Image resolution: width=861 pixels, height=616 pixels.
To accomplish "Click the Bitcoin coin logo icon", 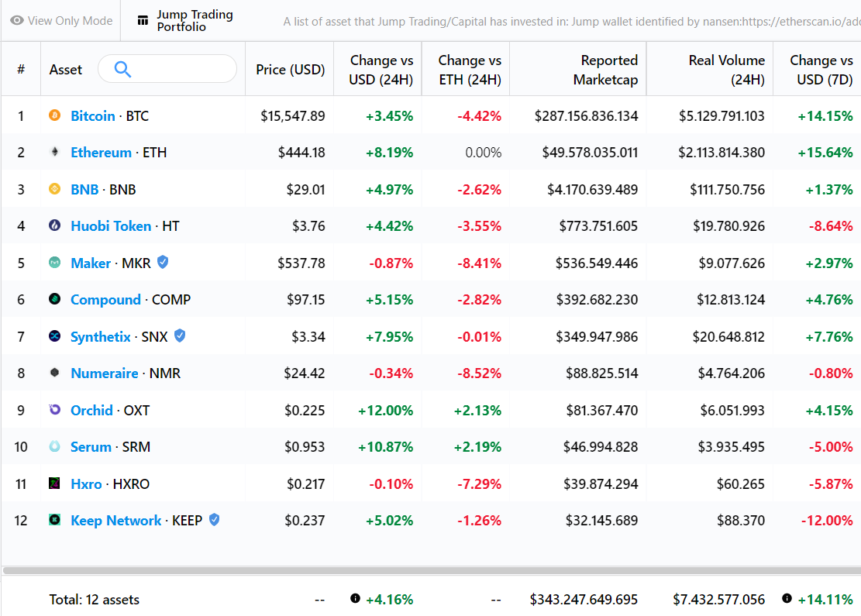I will click(54, 115).
